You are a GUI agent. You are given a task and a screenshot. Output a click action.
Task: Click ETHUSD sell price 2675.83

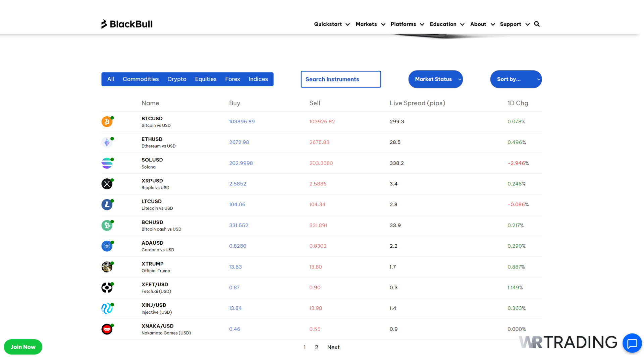[319, 142]
